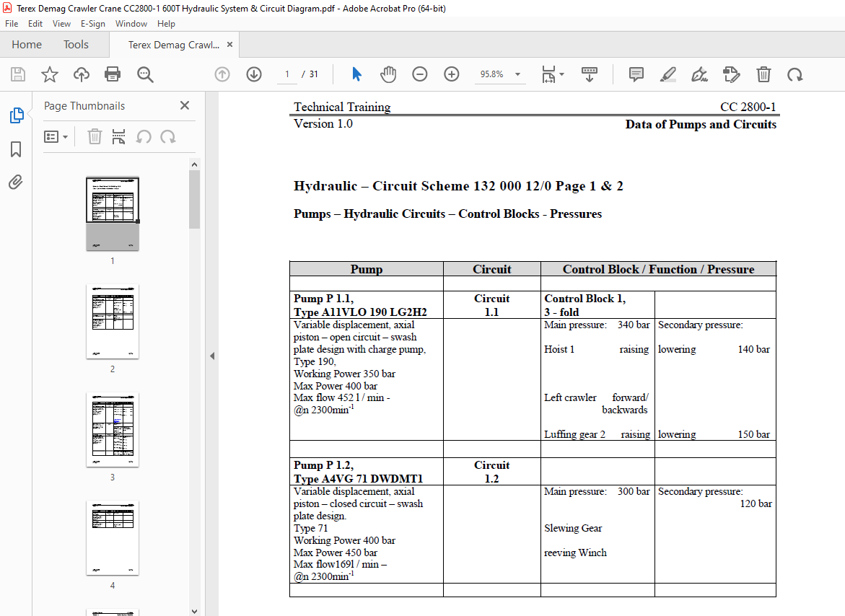Print the document with the printer icon
The image size is (845, 616).
[113, 74]
